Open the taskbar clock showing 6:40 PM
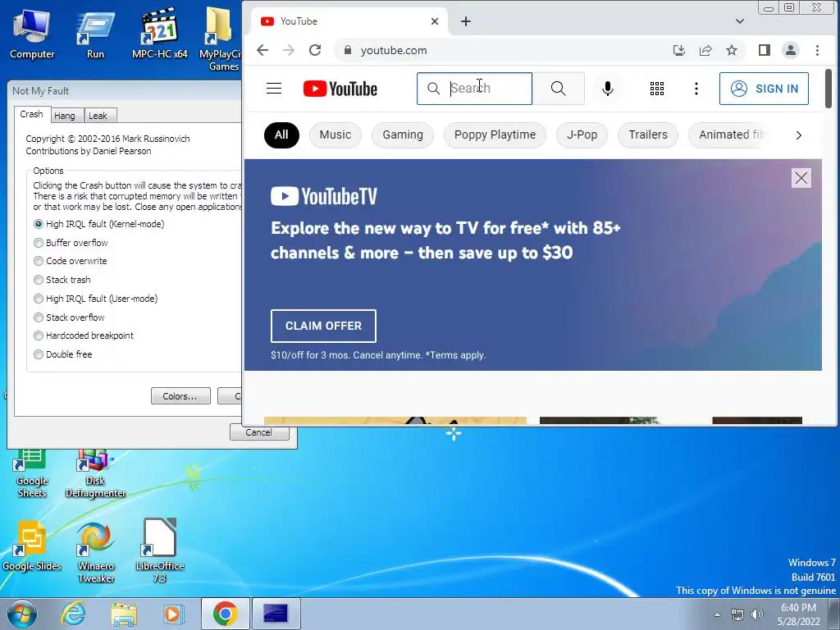The width and height of the screenshot is (840, 630). (x=798, y=614)
